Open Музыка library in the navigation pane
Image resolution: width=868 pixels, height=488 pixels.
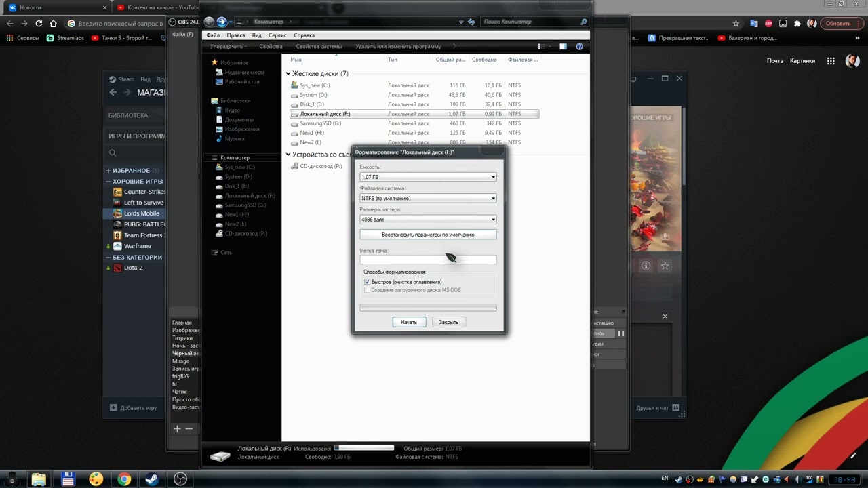click(x=235, y=139)
